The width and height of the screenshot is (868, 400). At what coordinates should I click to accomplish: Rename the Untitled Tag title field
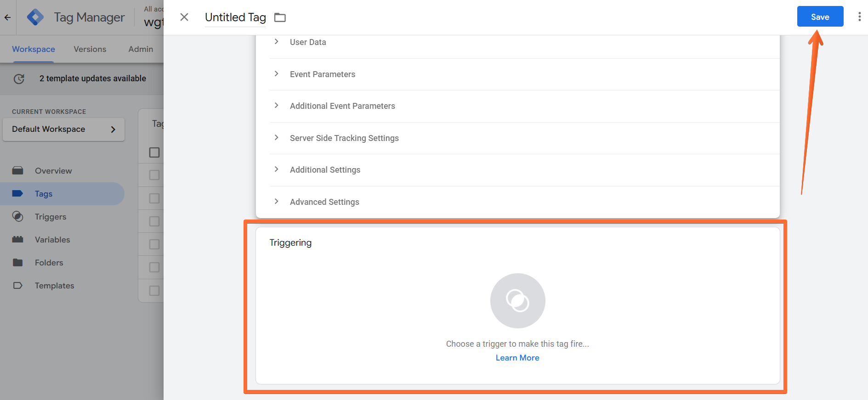tap(235, 17)
